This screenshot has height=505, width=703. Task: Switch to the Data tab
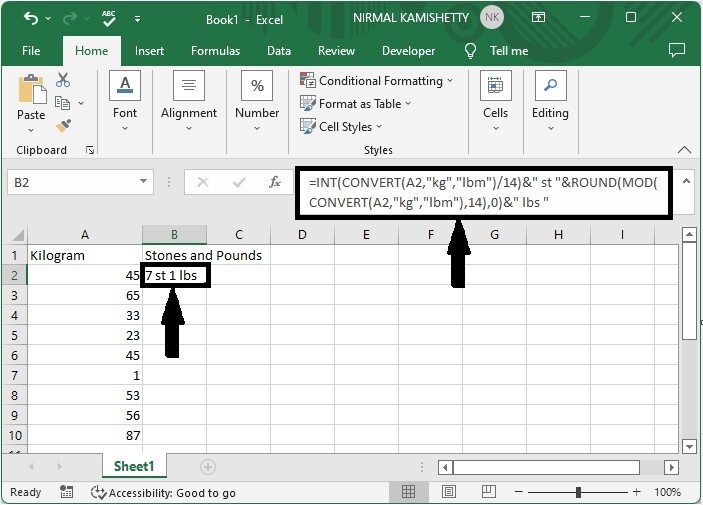tap(279, 51)
